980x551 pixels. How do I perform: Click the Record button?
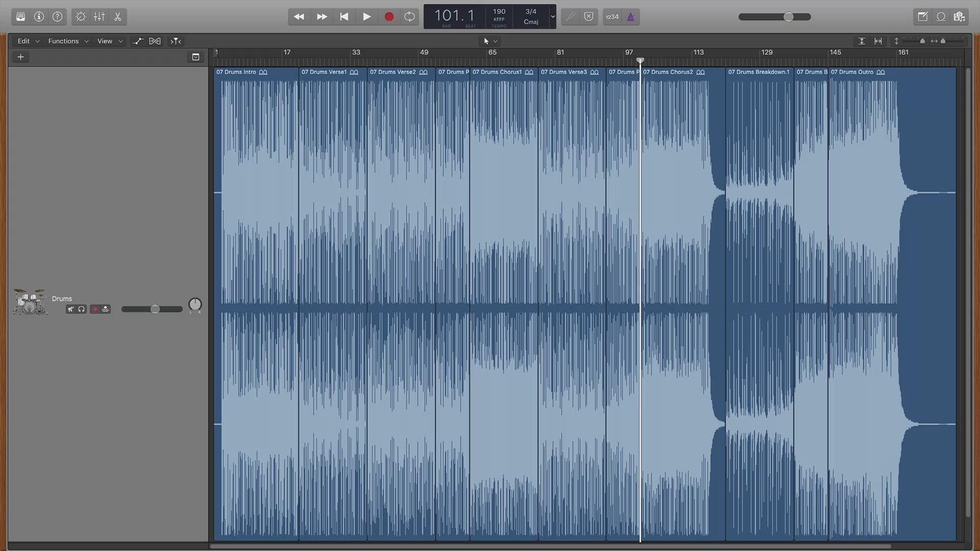pyautogui.click(x=389, y=17)
